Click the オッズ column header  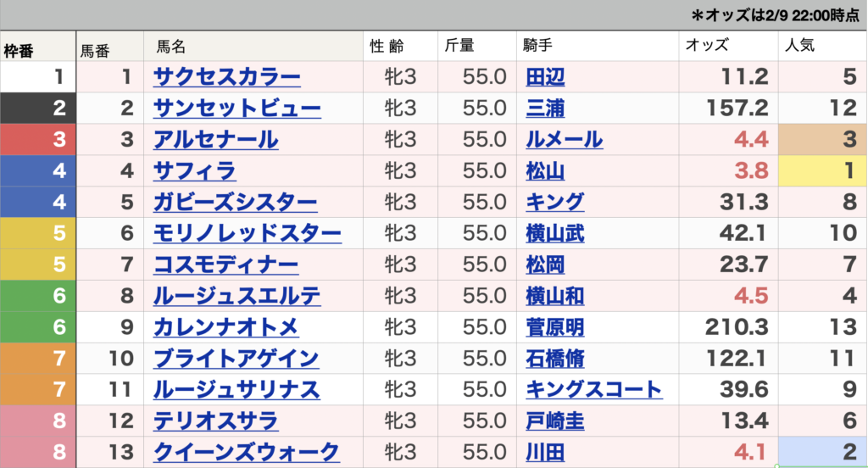coord(707,47)
